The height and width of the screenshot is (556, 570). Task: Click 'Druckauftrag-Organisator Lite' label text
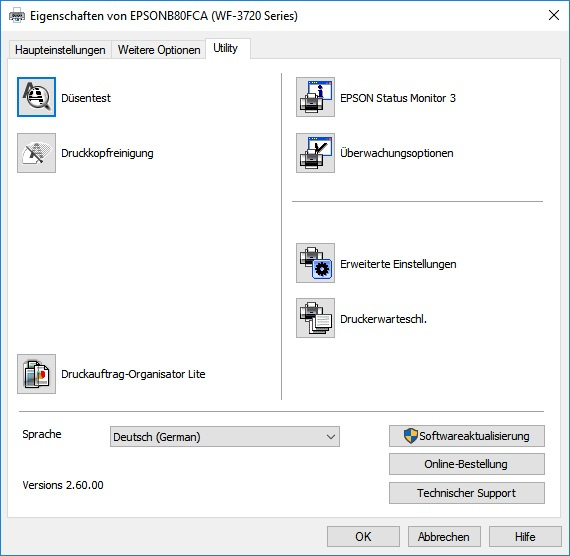pos(133,374)
